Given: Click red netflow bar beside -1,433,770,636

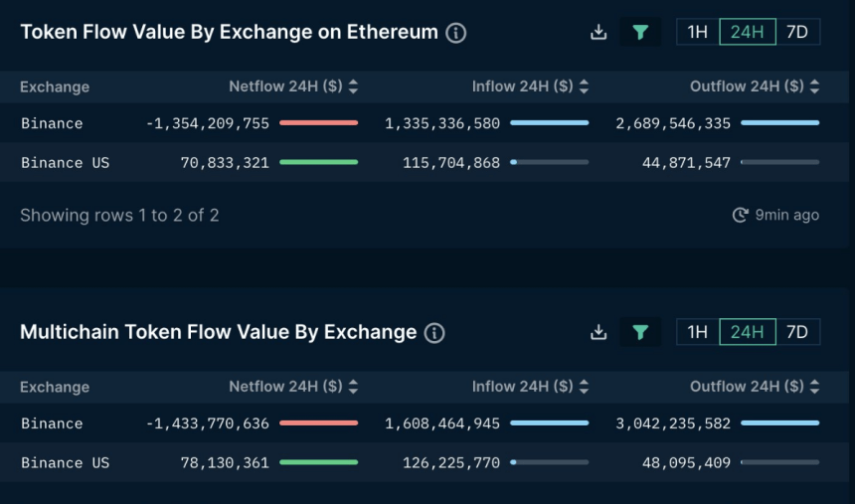Looking at the screenshot, I should pos(318,422).
